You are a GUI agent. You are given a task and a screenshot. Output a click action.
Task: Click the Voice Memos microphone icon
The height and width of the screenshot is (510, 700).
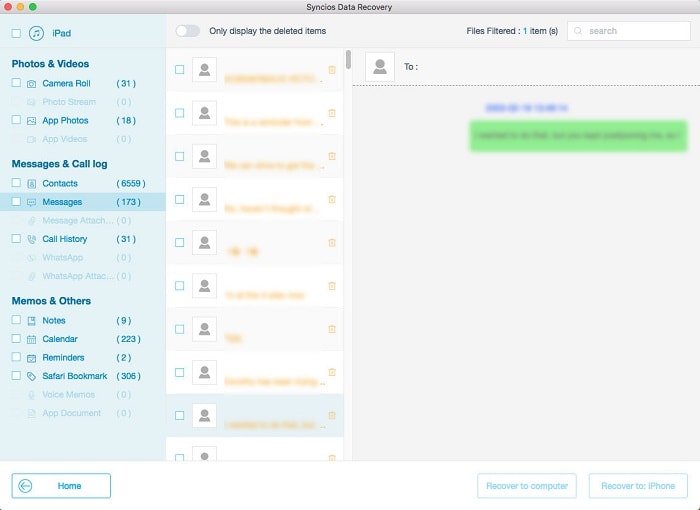click(31, 395)
